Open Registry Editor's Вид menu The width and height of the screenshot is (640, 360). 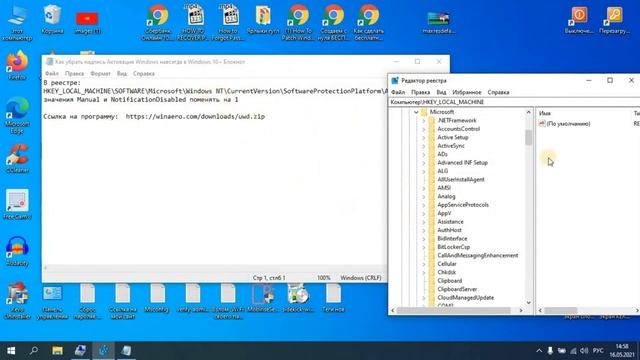441,92
